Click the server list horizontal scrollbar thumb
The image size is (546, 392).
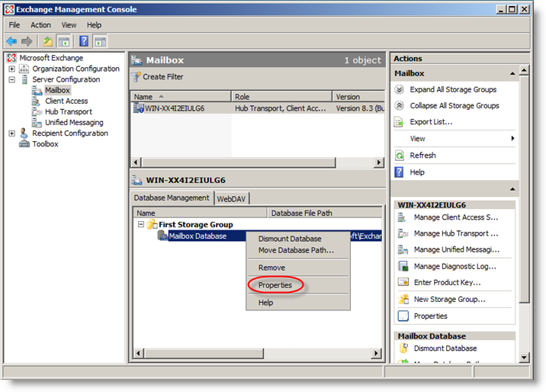tap(239, 162)
